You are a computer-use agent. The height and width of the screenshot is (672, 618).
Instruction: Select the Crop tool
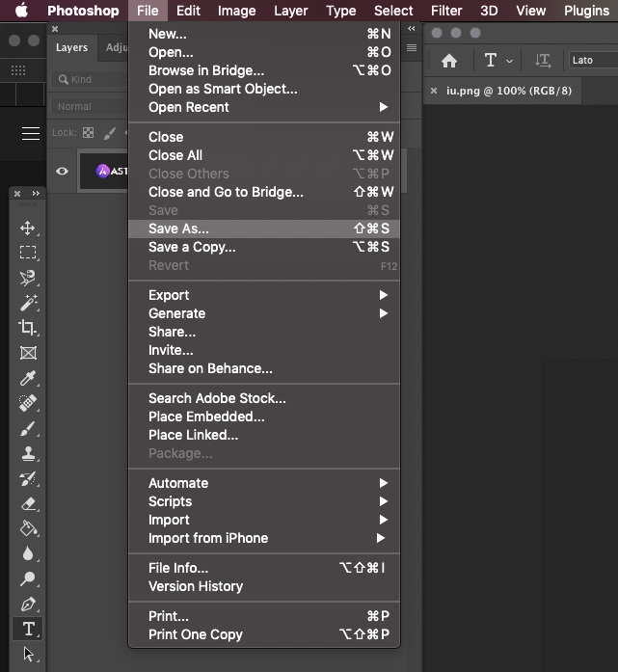(28, 328)
